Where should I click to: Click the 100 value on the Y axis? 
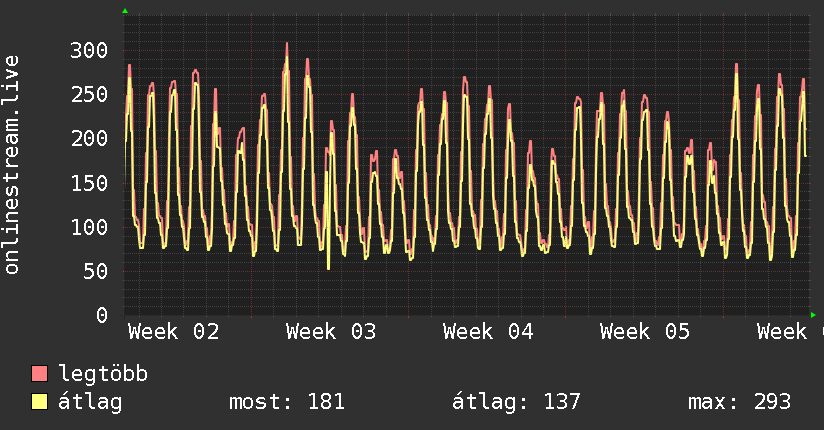pyautogui.click(x=87, y=227)
